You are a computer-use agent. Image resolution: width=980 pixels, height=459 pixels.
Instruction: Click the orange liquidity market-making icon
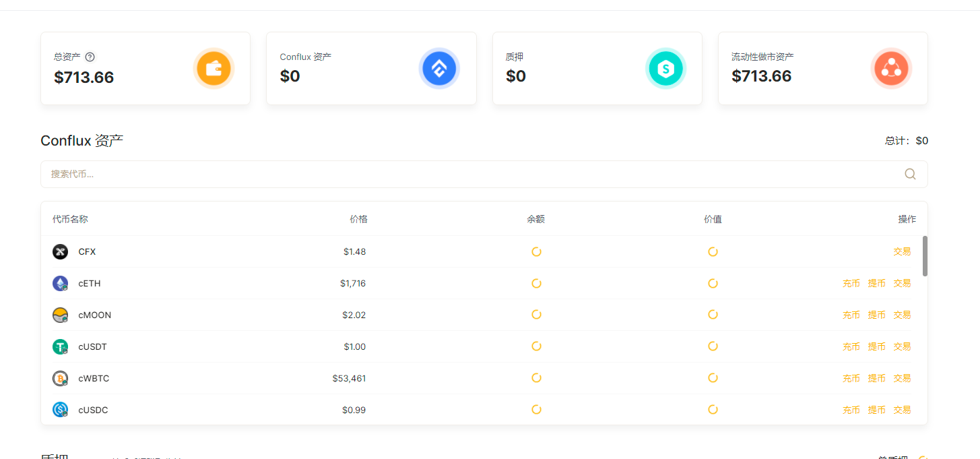(891, 68)
